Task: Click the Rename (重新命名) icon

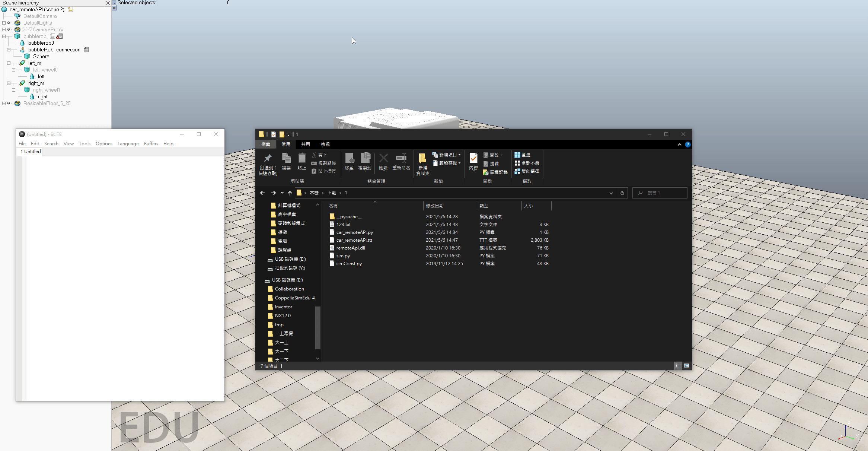Action: point(401,158)
